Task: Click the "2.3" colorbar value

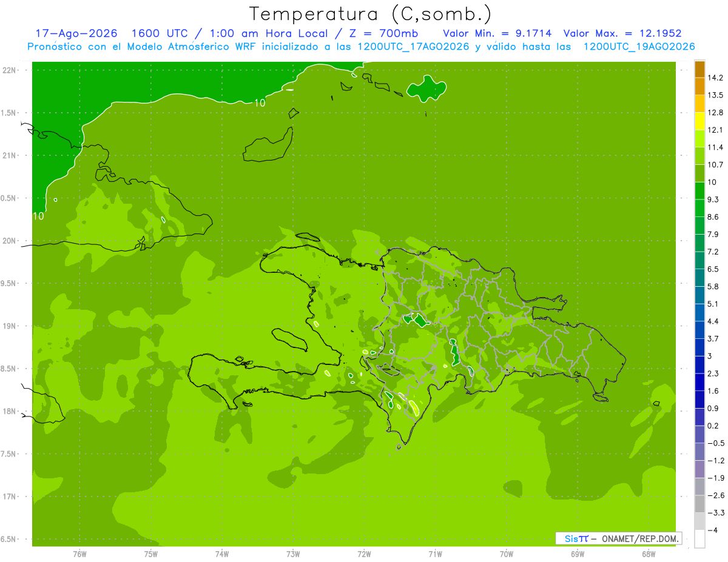Action: click(713, 373)
